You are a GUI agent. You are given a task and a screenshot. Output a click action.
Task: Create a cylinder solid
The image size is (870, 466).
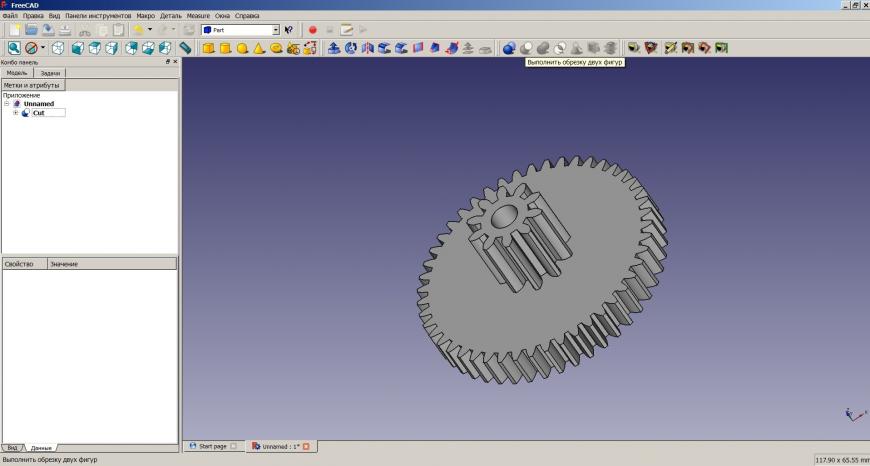coord(225,48)
